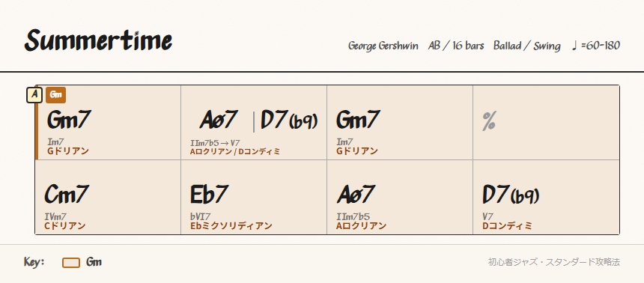Click the repeat bar percent symbol
This screenshot has height=283, width=644.
point(489,121)
